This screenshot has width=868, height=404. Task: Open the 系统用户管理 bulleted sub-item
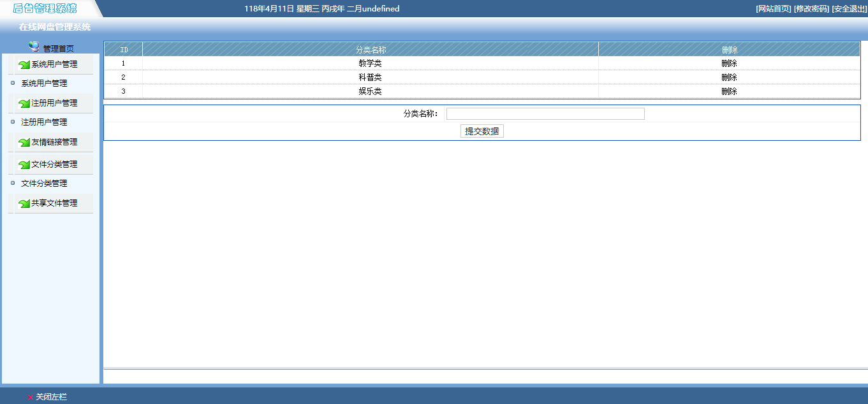[x=44, y=83]
